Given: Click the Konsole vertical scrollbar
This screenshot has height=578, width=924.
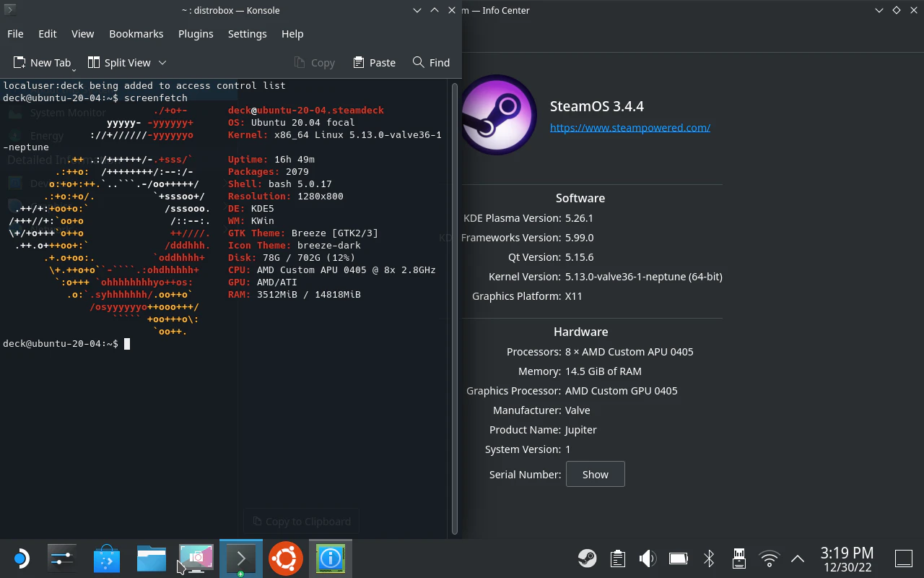Looking at the screenshot, I should click(455, 307).
